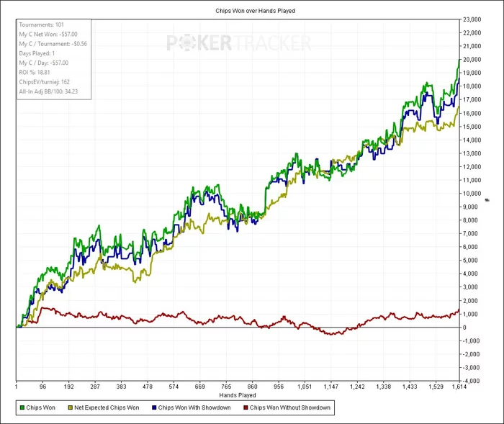Select 'Chips Won Without Showdown' legend label
Screen dimensions: 504x424
(290, 407)
